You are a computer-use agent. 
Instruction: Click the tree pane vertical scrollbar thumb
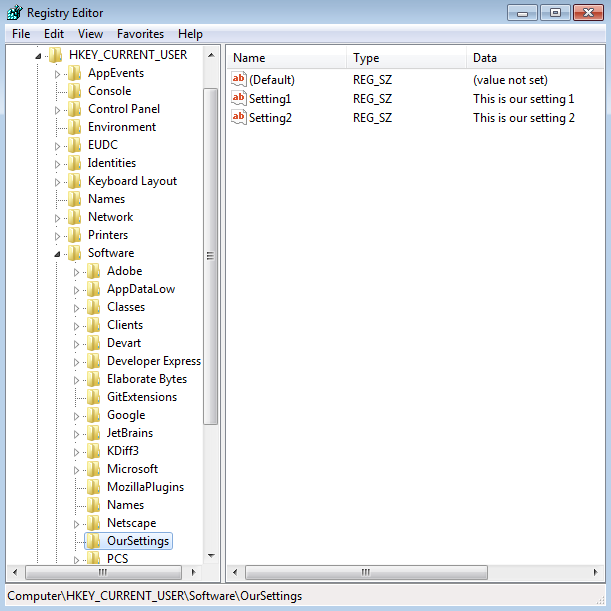point(211,256)
